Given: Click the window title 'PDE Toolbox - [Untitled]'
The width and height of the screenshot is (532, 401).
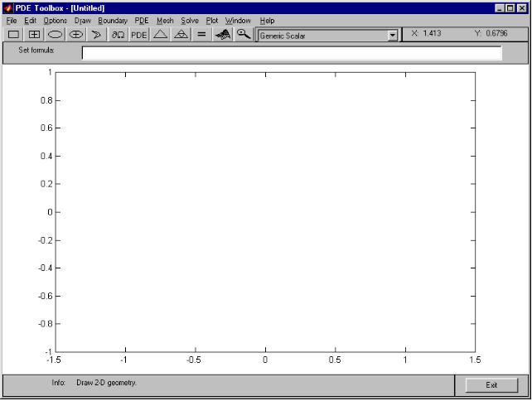Looking at the screenshot, I should [60, 8].
